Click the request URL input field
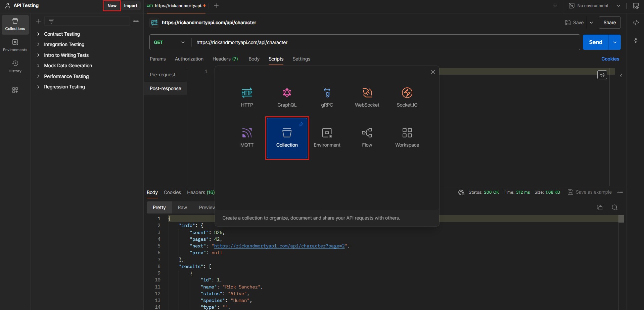The image size is (644, 310). [385, 42]
